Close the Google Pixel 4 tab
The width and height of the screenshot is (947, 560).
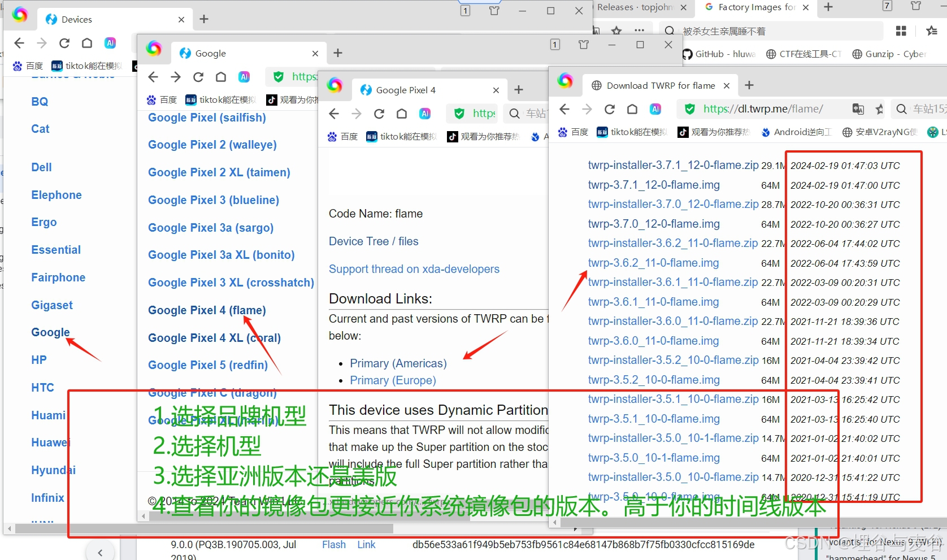(x=496, y=90)
